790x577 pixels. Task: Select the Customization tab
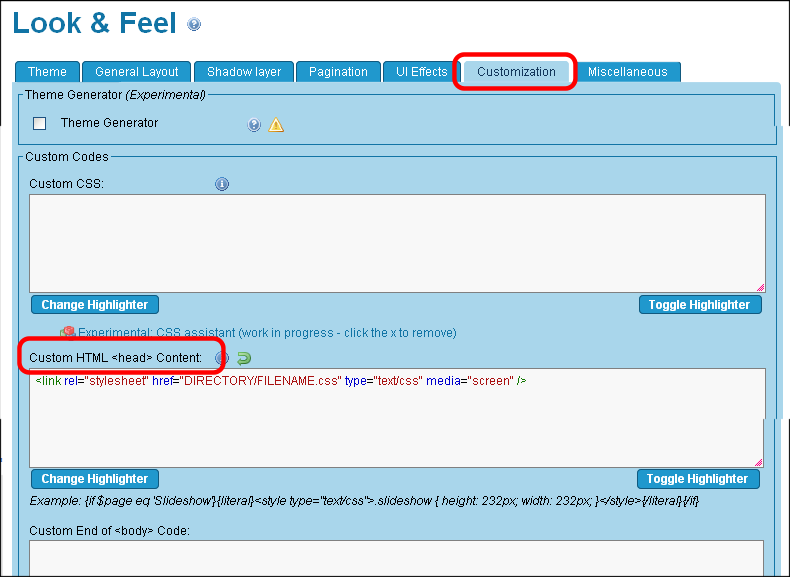point(516,72)
